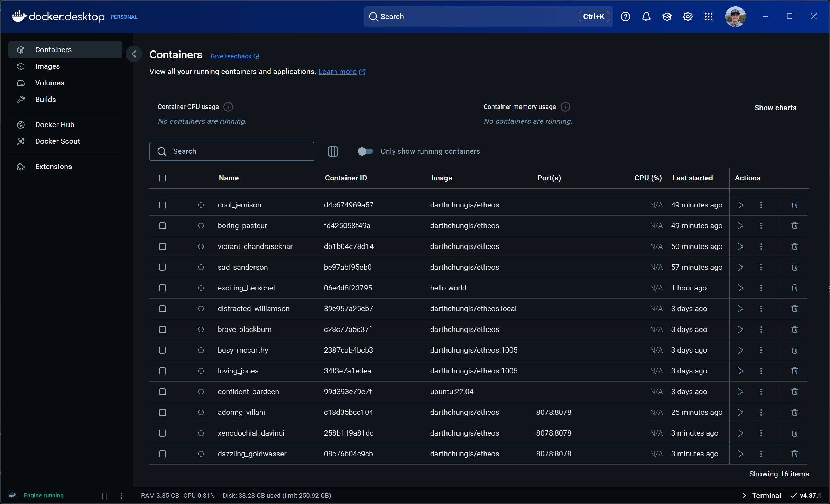Click Show charts
Viewport: 830px width, 504px height.
tap(775, 108)
